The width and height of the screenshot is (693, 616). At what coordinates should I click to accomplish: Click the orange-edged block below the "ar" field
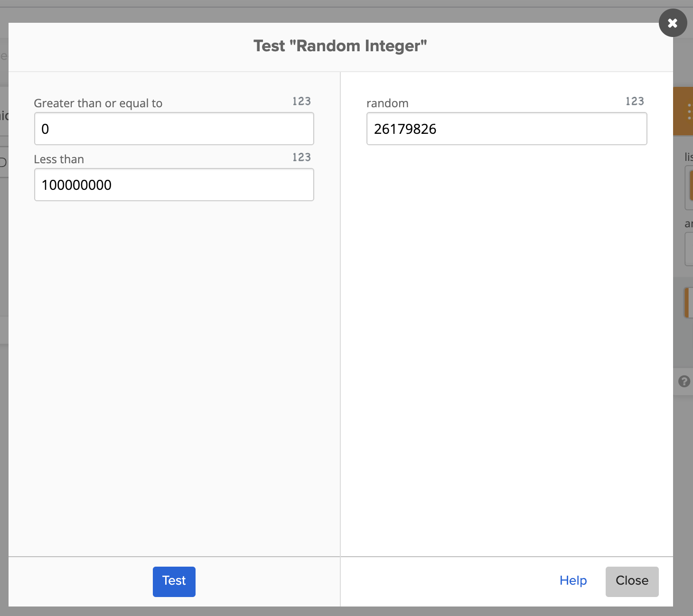688,303
